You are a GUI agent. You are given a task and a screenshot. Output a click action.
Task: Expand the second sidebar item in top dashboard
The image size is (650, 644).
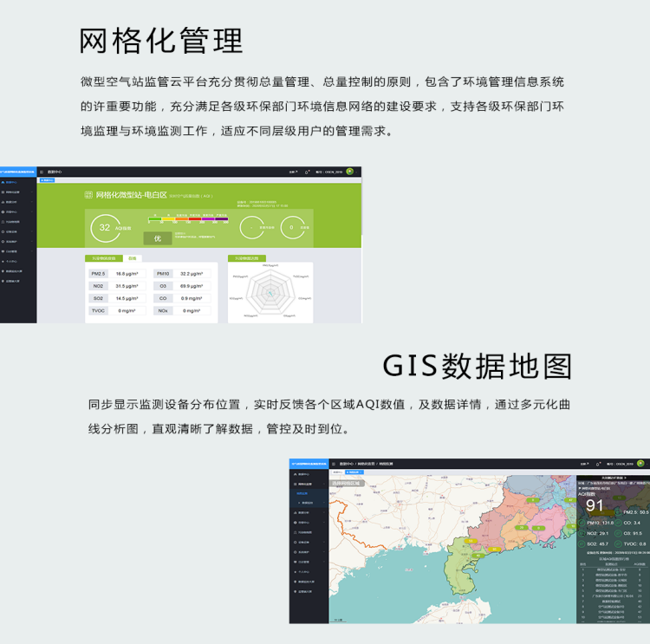tap(17, 192)
